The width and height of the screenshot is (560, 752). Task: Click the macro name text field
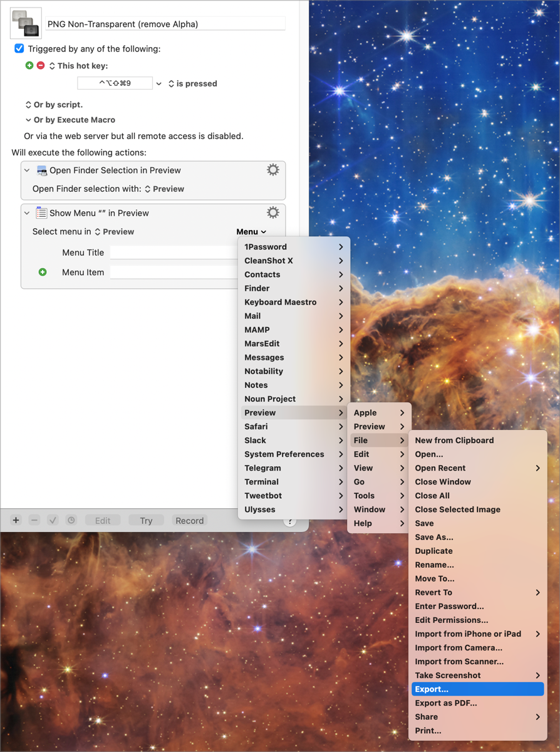(165, 24)
